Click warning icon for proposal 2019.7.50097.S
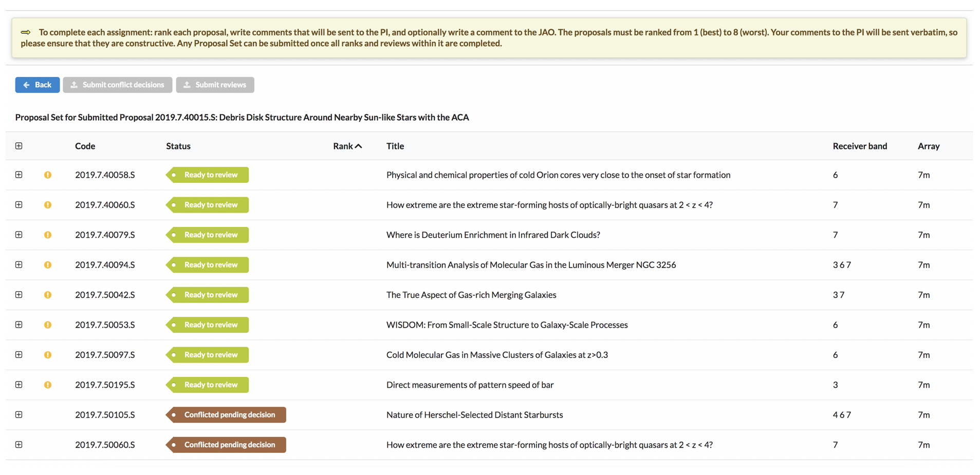The image size is (980, 475). pyautogui.click(x=48, y=355)
